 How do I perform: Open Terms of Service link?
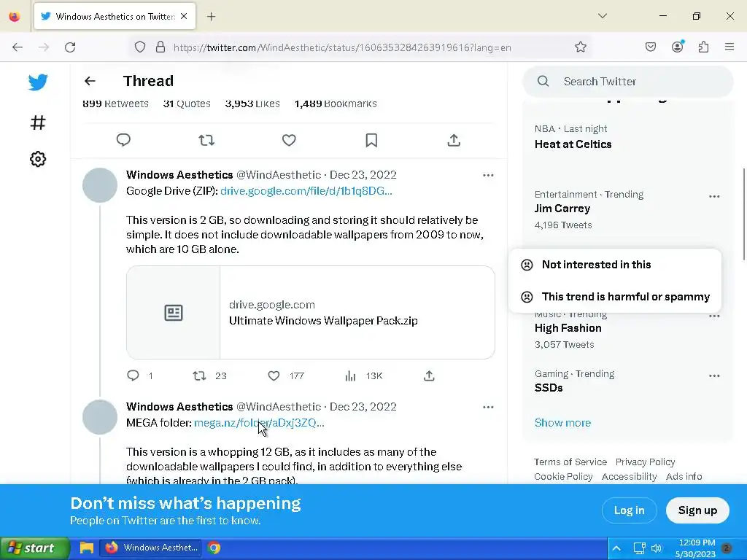pyautogui.click(x=570, y=462)
